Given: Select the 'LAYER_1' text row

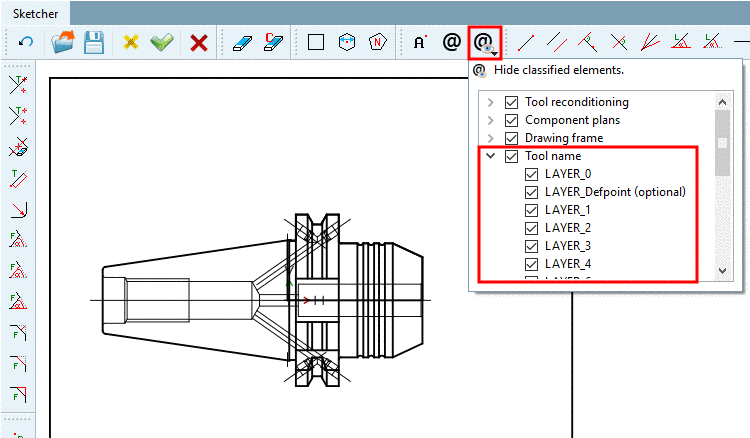Looking at the screenshot, I should coord(568,210).
